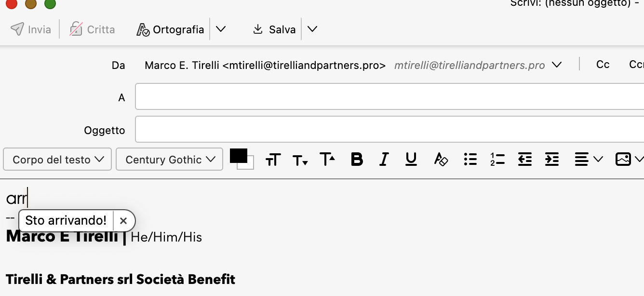
Task: Save the draft with Salva
Action: click(274, 29)
